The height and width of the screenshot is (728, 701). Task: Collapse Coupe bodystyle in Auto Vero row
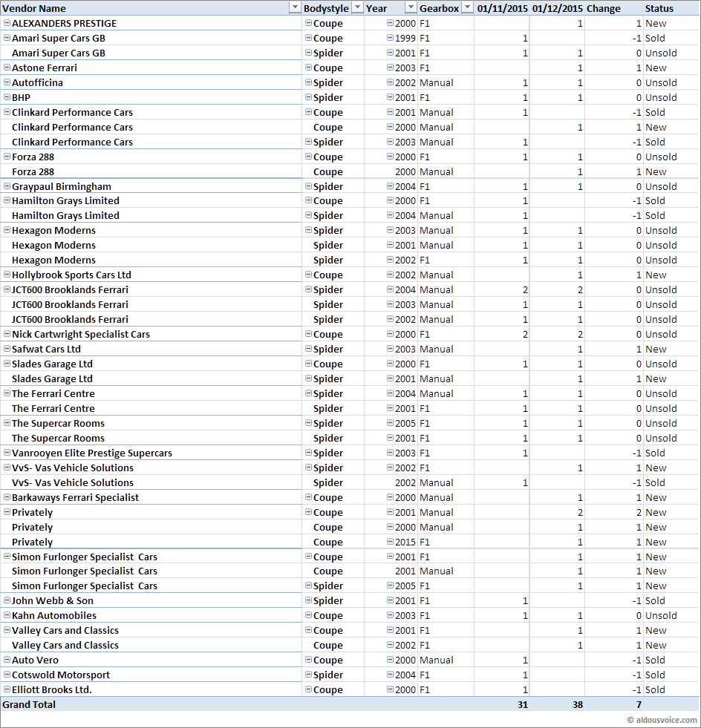(308, 660)
